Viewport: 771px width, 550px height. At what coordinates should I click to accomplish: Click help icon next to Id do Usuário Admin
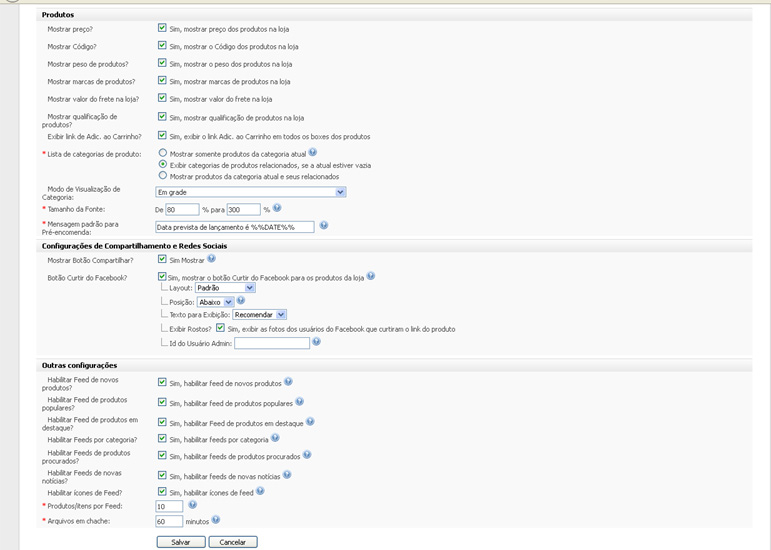pos(316,341)
